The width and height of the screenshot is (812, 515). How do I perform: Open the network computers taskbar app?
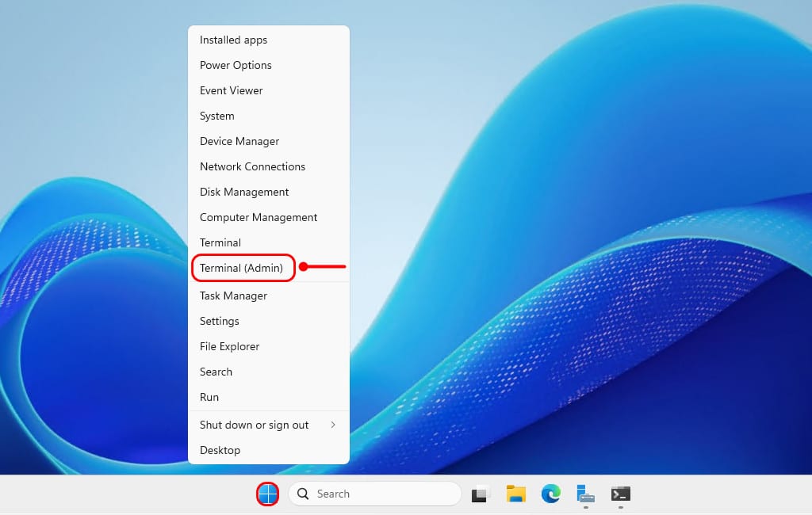585,494
